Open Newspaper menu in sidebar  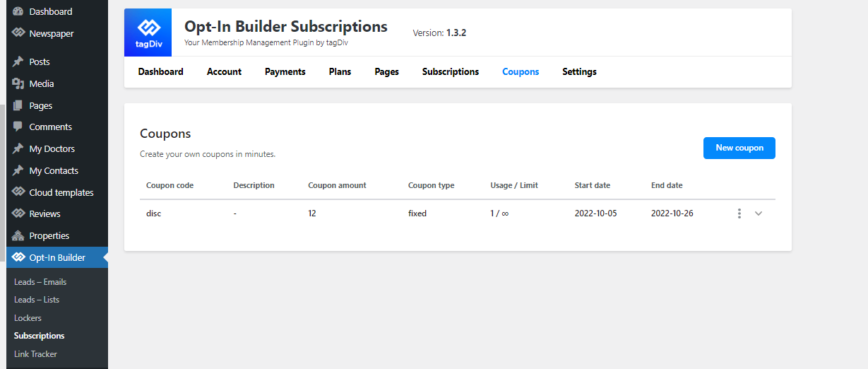pyautogui.click(x=52, y=33)
